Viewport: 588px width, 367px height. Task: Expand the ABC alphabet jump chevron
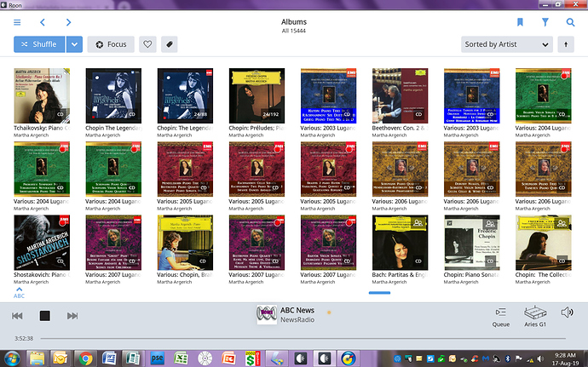19,293
